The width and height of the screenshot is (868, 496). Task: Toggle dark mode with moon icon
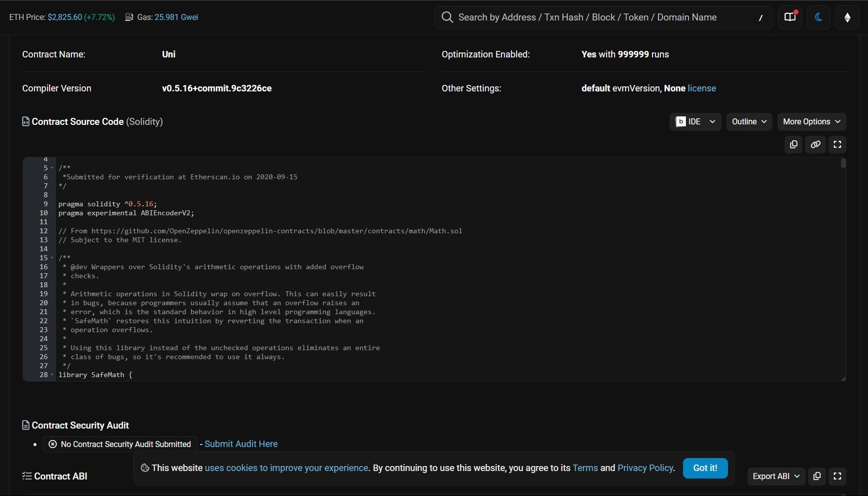(818, 17)
